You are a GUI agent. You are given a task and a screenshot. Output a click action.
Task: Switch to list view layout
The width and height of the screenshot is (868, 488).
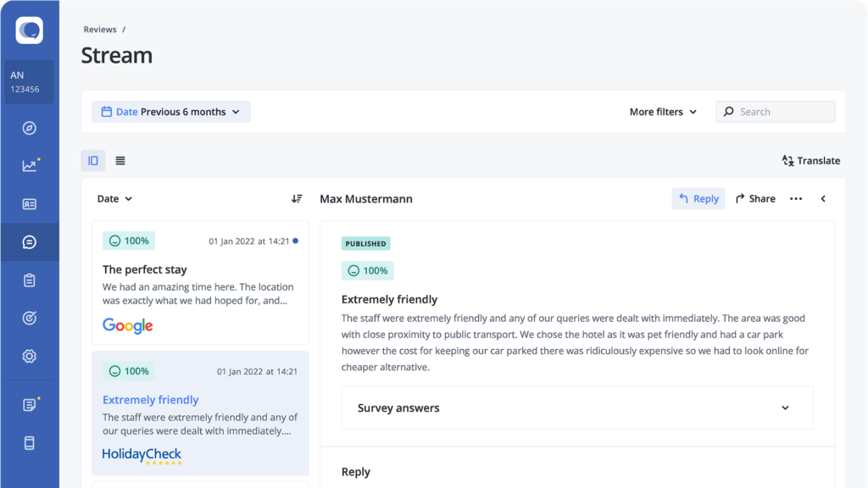click(120, 160)
